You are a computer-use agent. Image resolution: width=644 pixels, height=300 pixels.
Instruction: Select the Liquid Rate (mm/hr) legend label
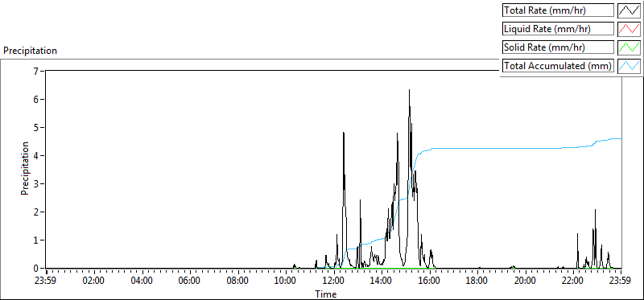[558, 29]
